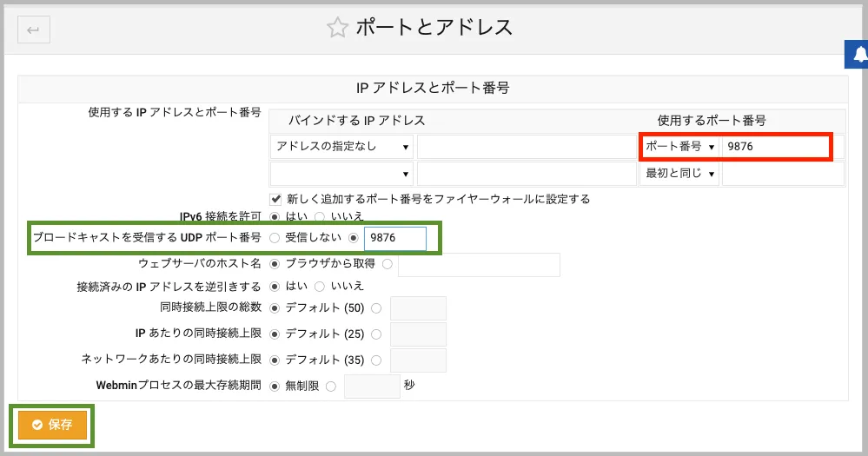868x456 pixels.
Task: Open the 'アドレスの指定なし' dropdown
Action: click(x=341, y=147)
